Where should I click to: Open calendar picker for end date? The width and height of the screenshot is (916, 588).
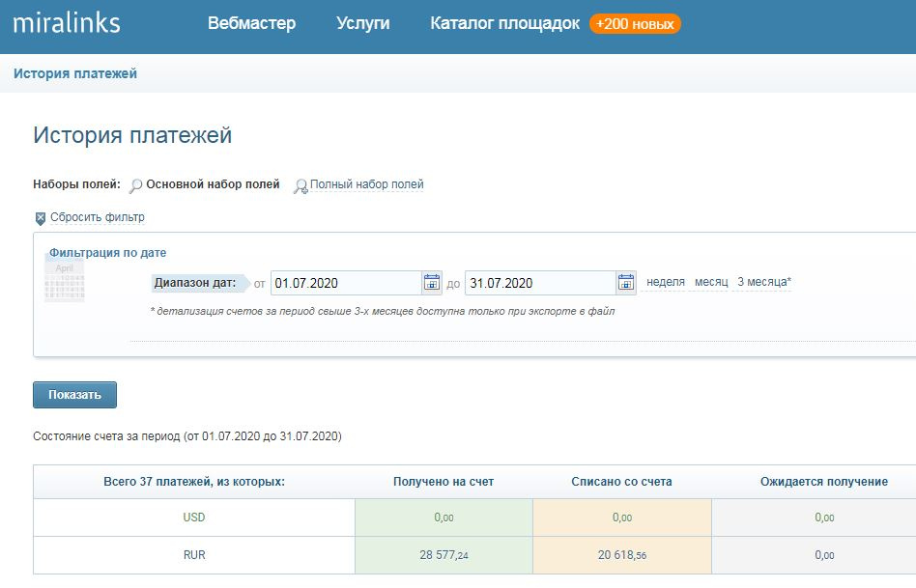pos(626,283)
